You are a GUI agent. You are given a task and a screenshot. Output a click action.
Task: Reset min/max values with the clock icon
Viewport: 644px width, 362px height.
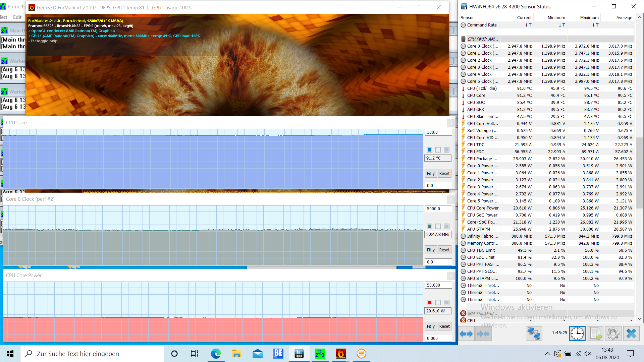[577, 334]
